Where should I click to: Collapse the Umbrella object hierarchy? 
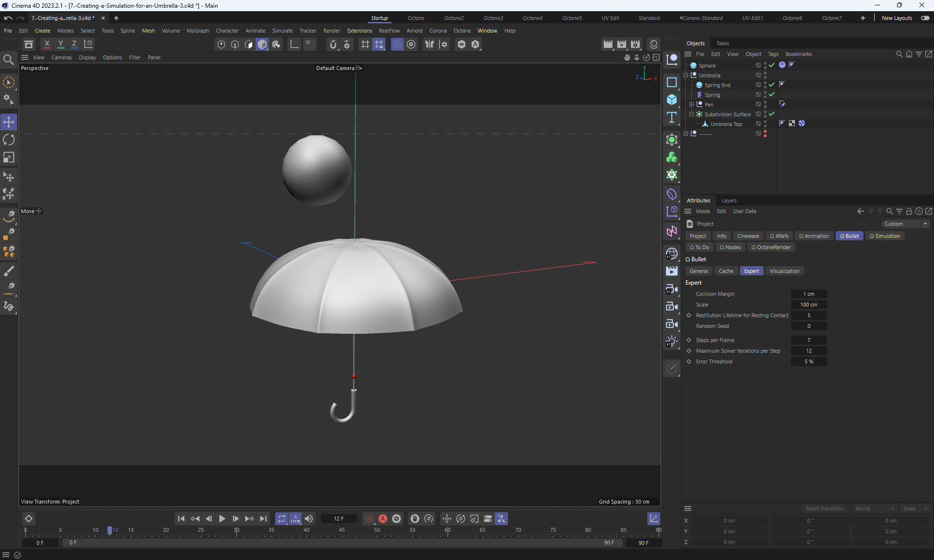(686, 75)
